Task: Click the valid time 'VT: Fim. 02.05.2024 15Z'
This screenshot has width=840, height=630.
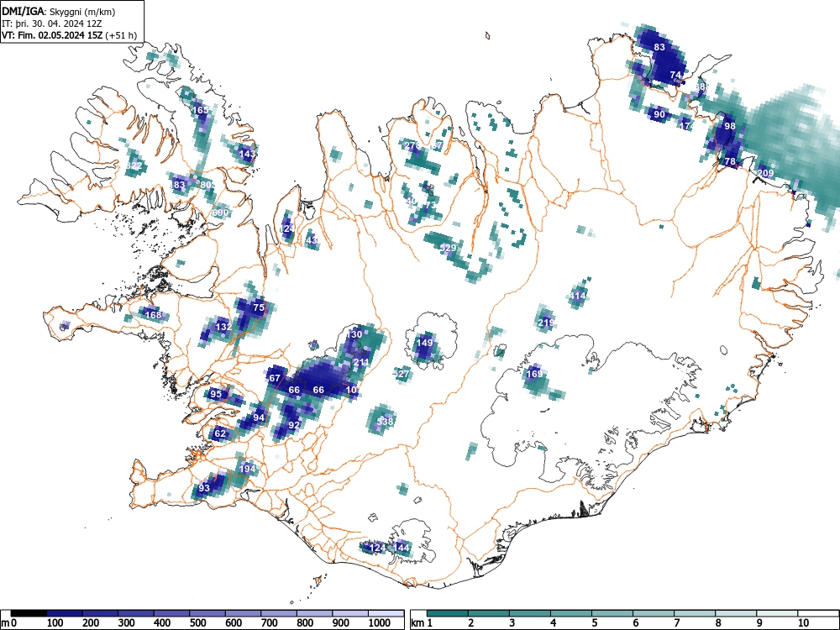Action: point(52,36)
